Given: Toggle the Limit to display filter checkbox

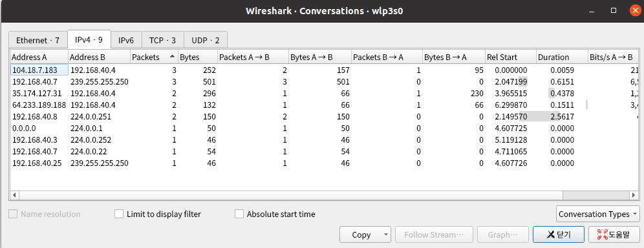Looking at the screenshot, I should [x=119, y=214].
